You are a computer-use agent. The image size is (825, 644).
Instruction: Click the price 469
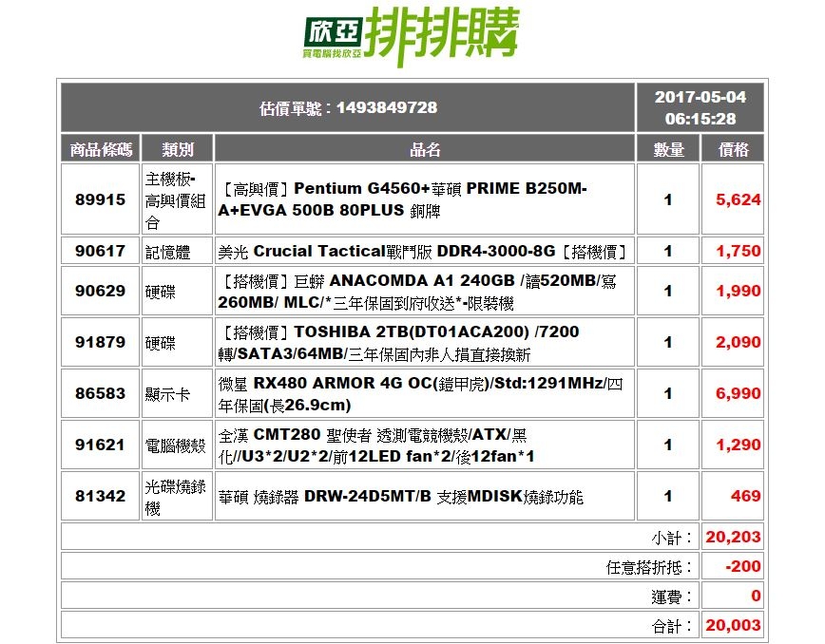[745, 496]
